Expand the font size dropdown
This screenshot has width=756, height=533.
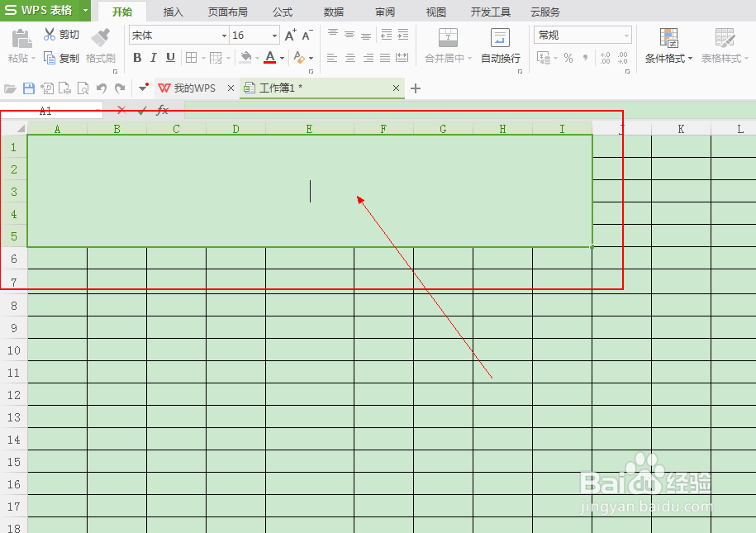tap(273, 35)
